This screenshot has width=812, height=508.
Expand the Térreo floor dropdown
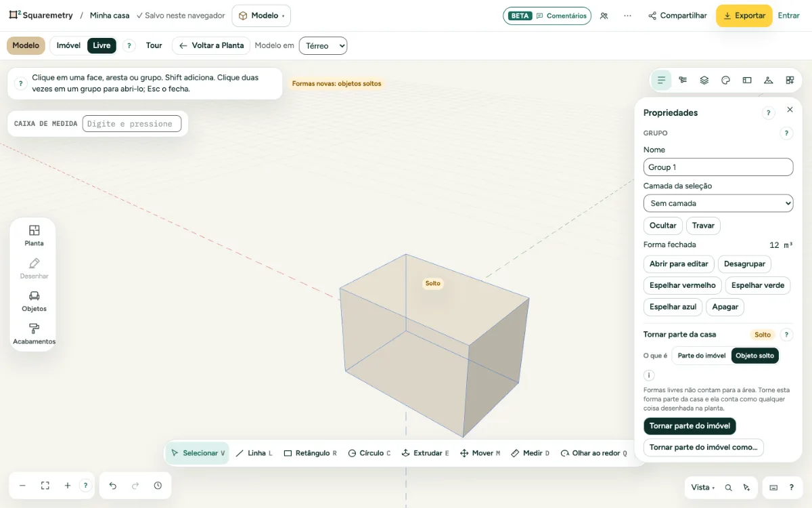coord(323,45)
